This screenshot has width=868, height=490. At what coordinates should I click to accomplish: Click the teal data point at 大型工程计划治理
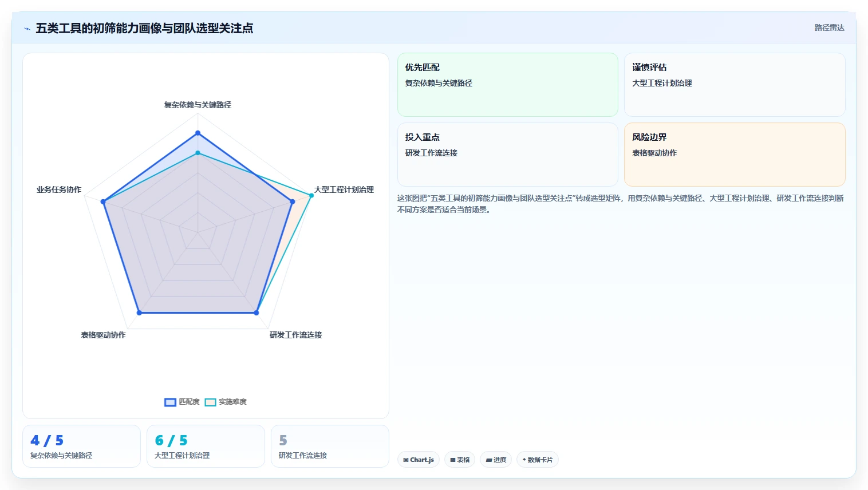tap(311, 195)
